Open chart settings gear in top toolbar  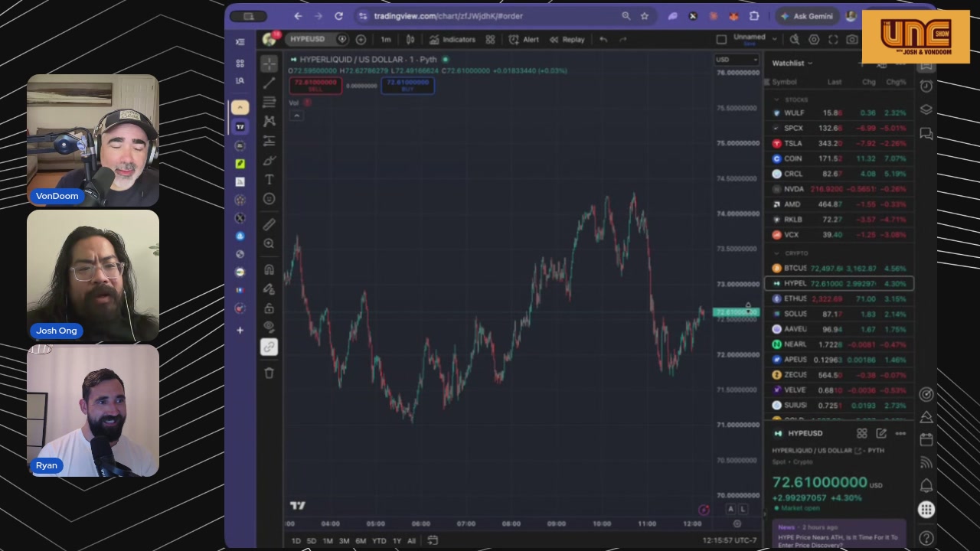click(x=814, y=39)
